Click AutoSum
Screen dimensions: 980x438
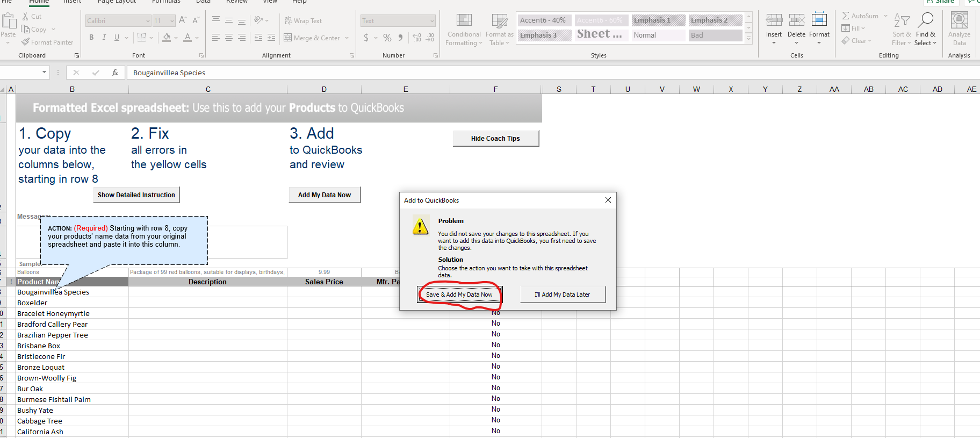pos(860,16)
